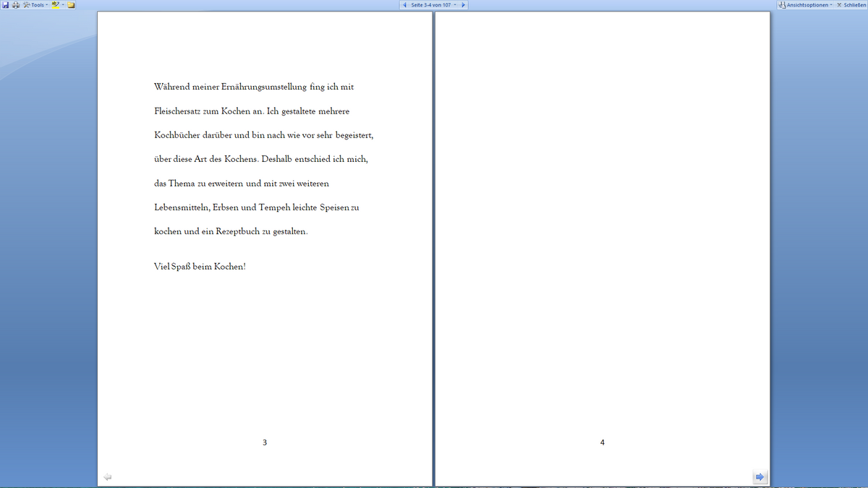The height and width of the screenshot is (488, 868).
Task: Click the word 'Kochbücher' in the third line
Action: point(179,135)
